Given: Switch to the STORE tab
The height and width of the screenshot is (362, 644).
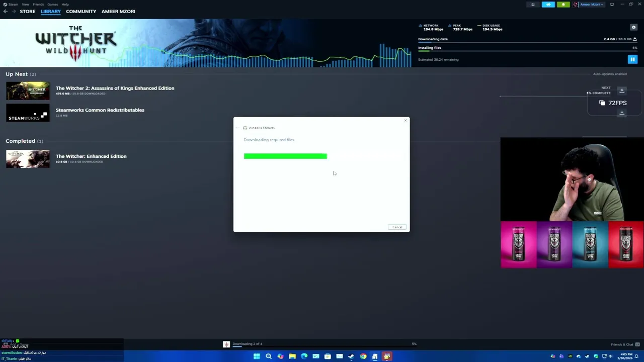Looking at the screenshot, I should coord(28,11).
